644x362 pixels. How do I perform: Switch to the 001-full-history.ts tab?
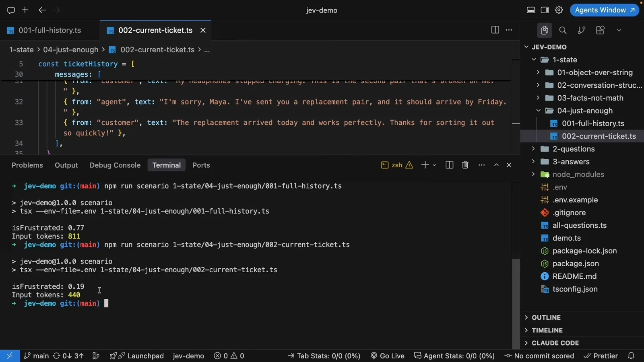(50, 30)
